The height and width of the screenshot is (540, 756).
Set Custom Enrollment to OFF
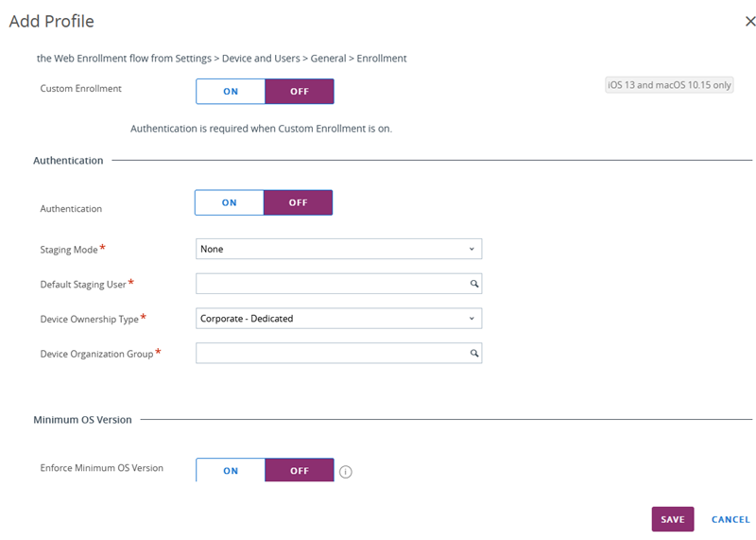tap(300, 91)
